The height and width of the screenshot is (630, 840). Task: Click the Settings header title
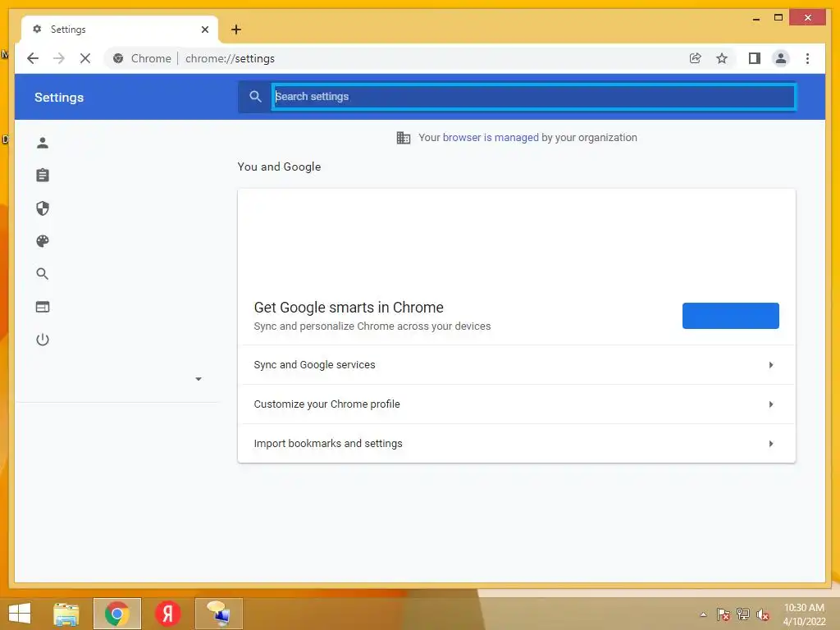59,98
